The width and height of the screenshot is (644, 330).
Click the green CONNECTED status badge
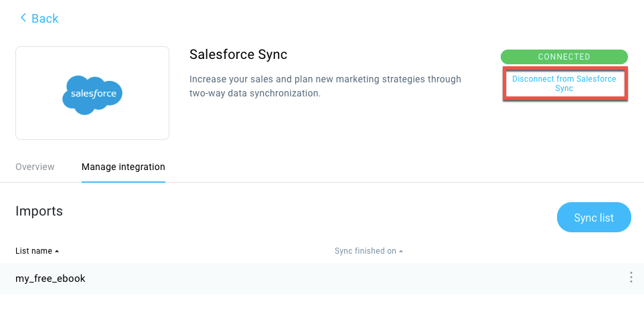click(564, 57)
